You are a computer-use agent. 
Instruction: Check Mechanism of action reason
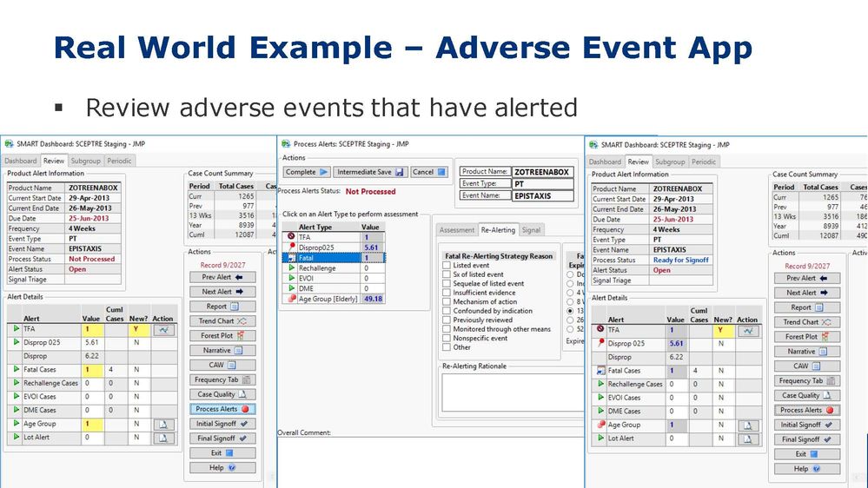pos(447,301)
